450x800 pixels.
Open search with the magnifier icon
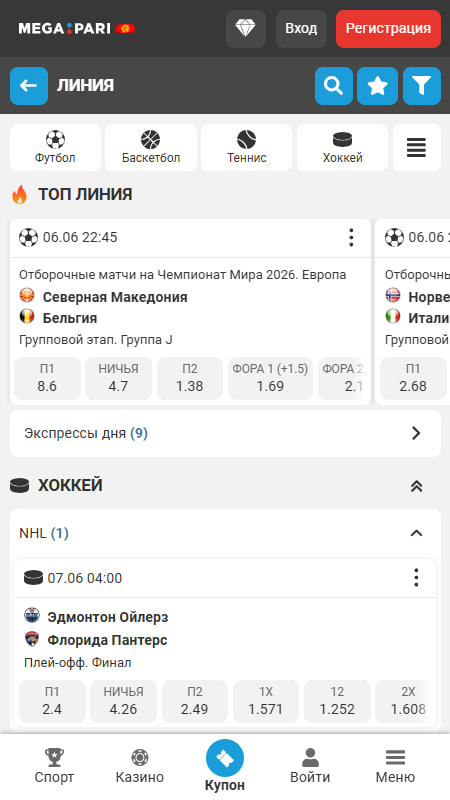coord(334,86)
